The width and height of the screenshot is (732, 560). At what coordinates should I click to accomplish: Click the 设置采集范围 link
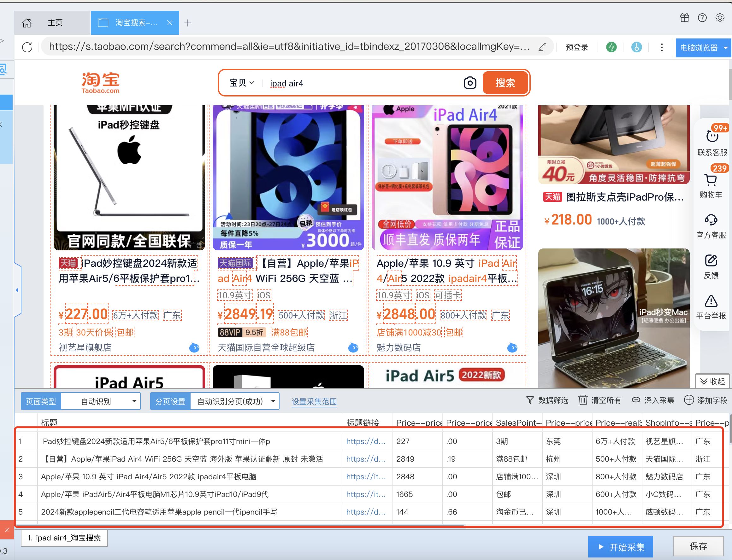314,402
